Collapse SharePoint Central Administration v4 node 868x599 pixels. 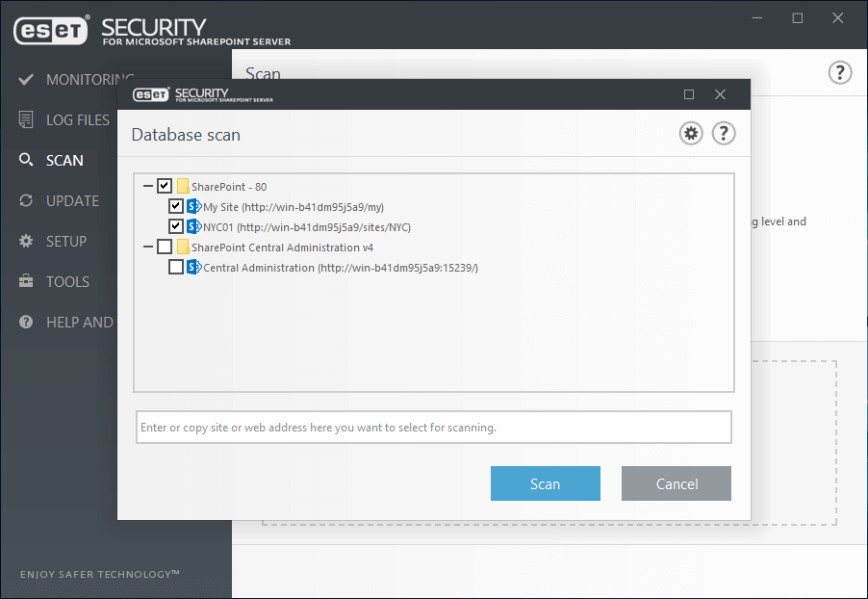click(148, 247)
